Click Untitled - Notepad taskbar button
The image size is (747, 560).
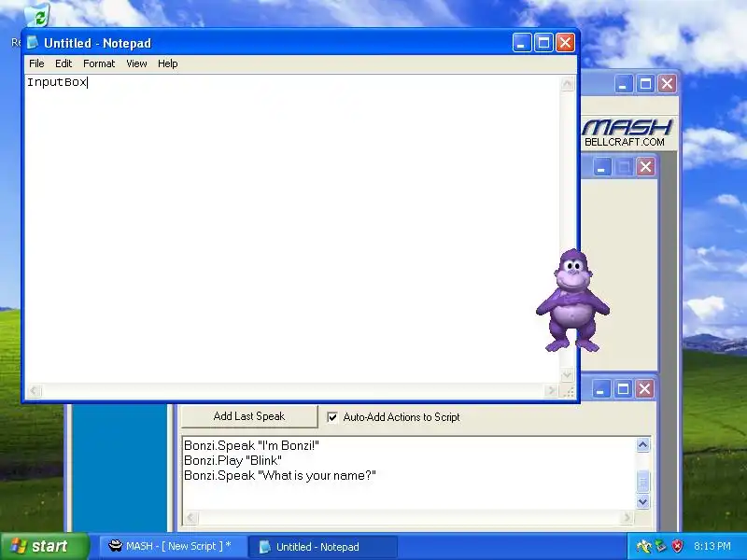323,547
